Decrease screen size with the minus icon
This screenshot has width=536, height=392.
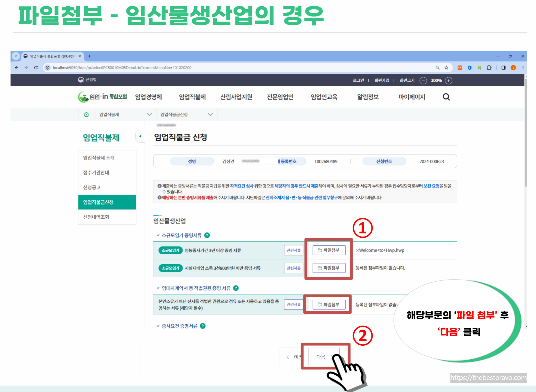[x=423, y=81]
